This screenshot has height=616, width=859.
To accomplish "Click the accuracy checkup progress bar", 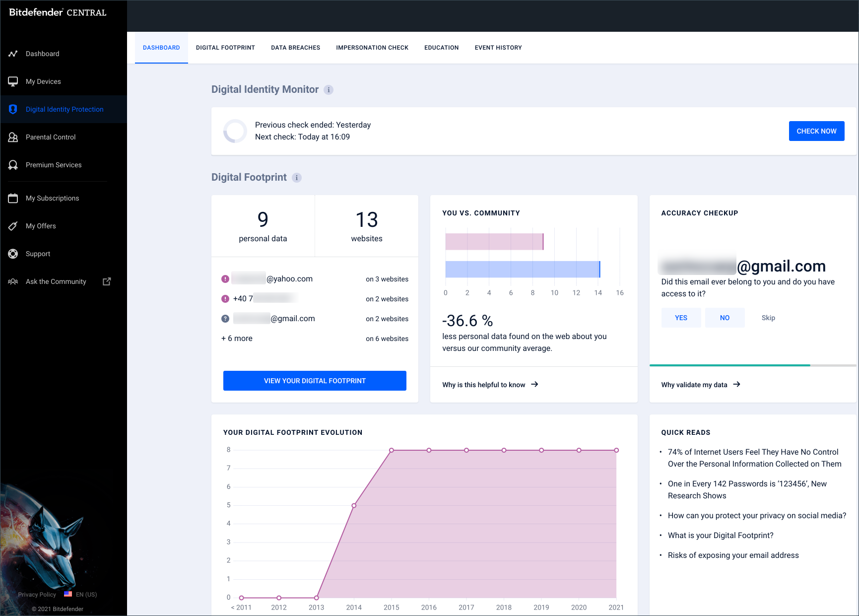I will [x=753, y=365].
